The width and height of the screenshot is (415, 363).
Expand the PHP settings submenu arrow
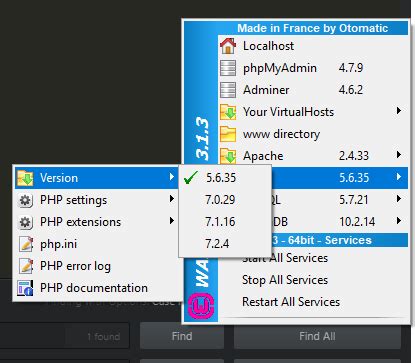[x=171, y=199]
